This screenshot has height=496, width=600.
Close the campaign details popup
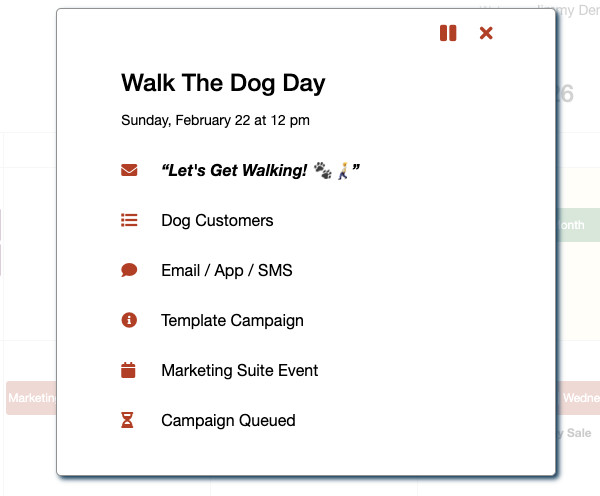pyautogui.click(x=486, y=33)
